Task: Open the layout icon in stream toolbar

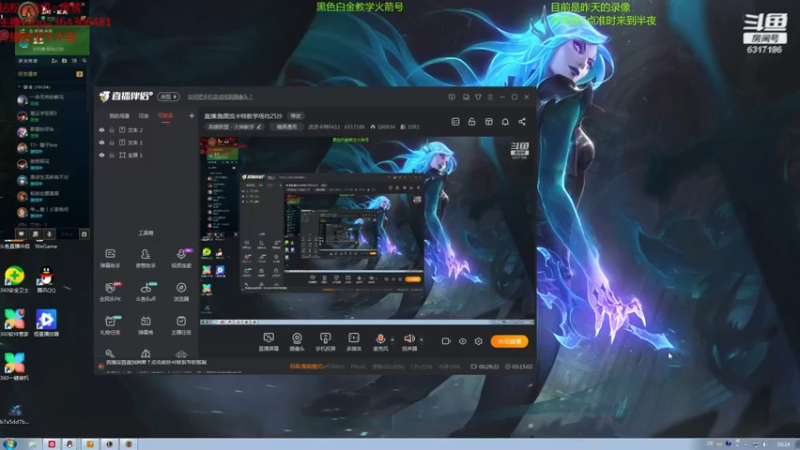Action: pos(488,121)
